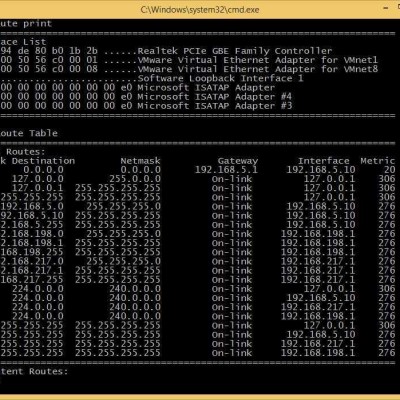
Task: Click the Destination column header
Action: click(x=43, y=161)
